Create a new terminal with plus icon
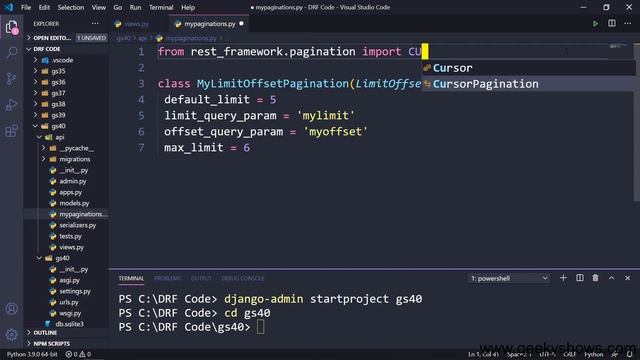Image resolution: width=640 pixels, height=360 pixels. coord(563,278)
